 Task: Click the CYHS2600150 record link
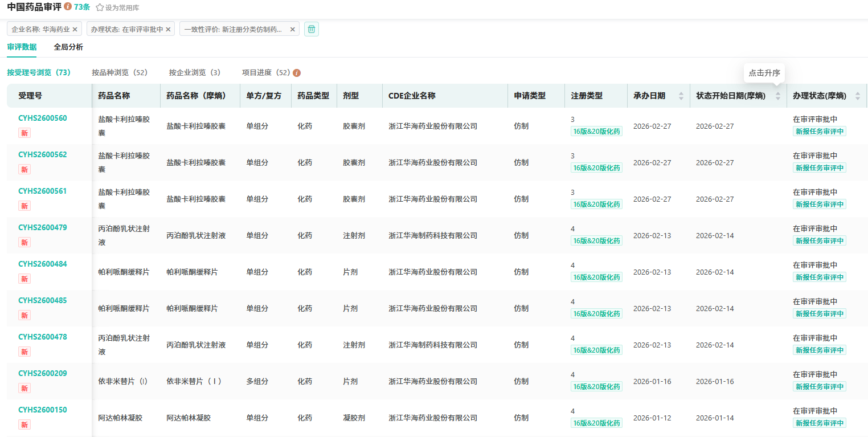point(43,410)
